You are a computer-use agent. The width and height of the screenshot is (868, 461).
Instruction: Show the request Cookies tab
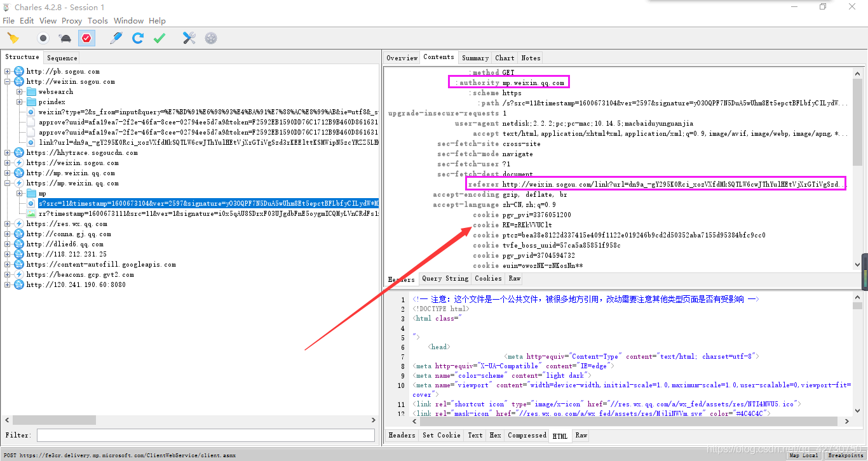click(488, 278)
